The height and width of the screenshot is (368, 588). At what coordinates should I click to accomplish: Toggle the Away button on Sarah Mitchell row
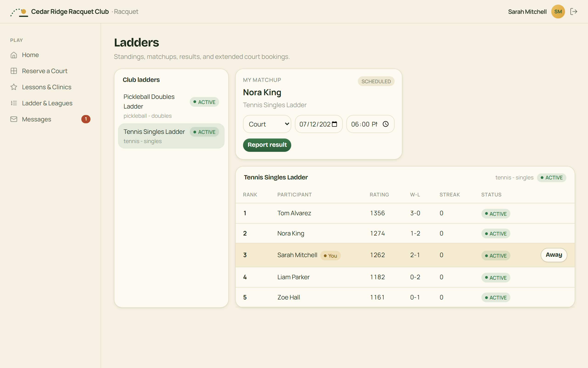coord(554,255)
